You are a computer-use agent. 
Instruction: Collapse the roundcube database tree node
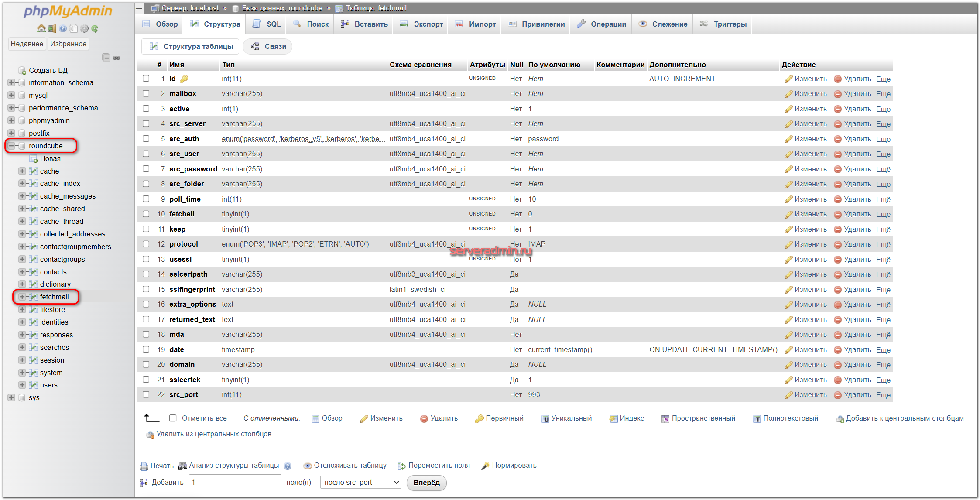pos(11,146)
